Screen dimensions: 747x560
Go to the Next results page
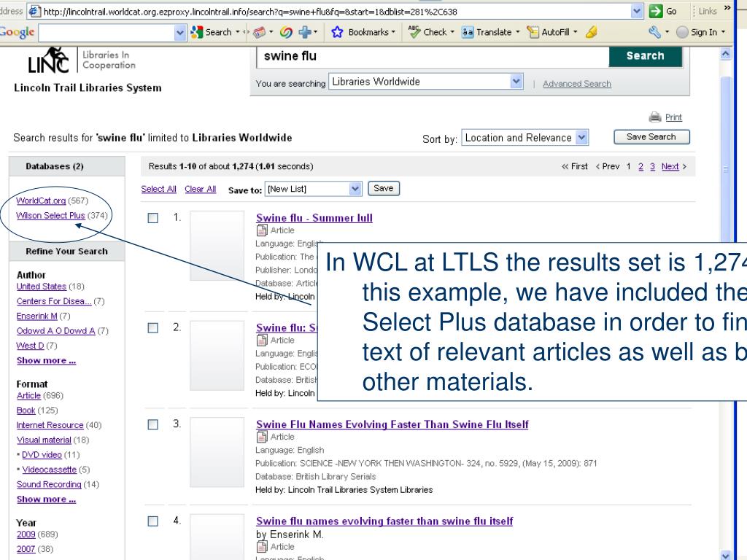[x=670, y=166]
